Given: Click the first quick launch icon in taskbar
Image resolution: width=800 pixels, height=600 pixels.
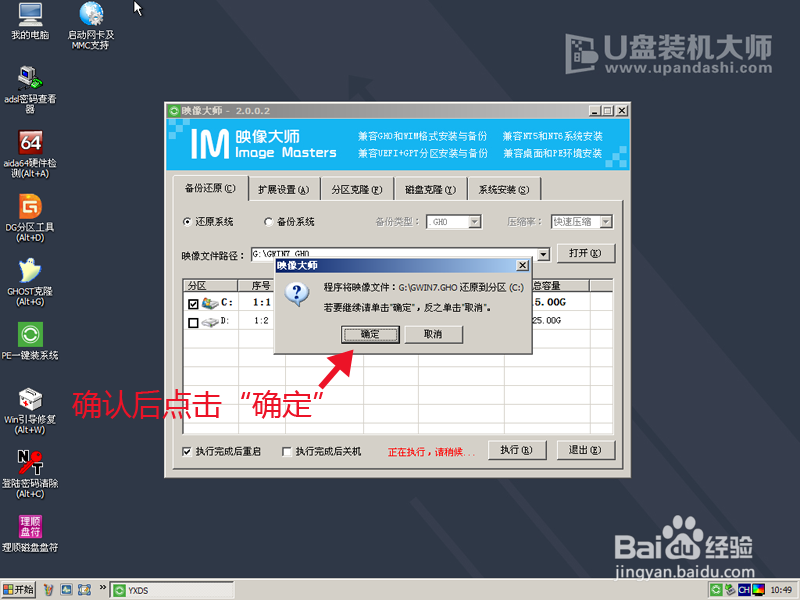Looking at the screenshot, I should [48, 590].
